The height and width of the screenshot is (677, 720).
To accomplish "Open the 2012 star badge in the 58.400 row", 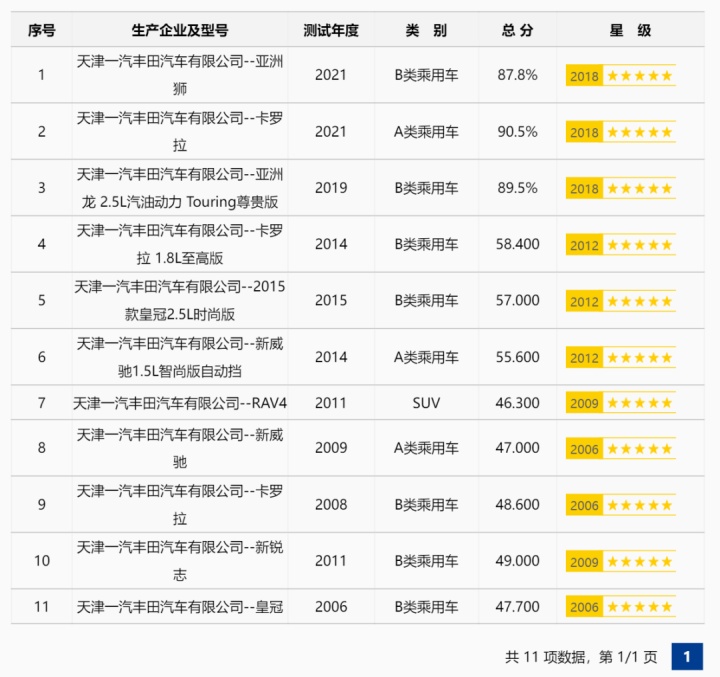I will pyautogui.click(x=620, y=244).
